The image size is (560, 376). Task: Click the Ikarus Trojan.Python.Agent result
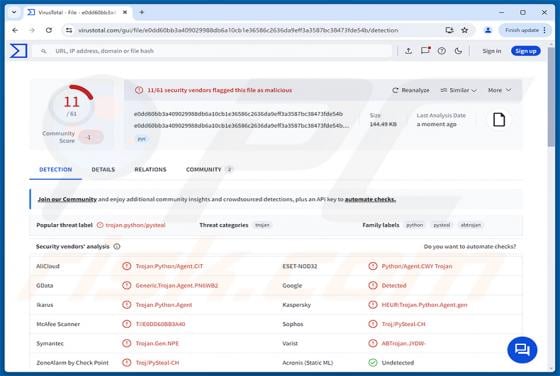pos(164,305)
